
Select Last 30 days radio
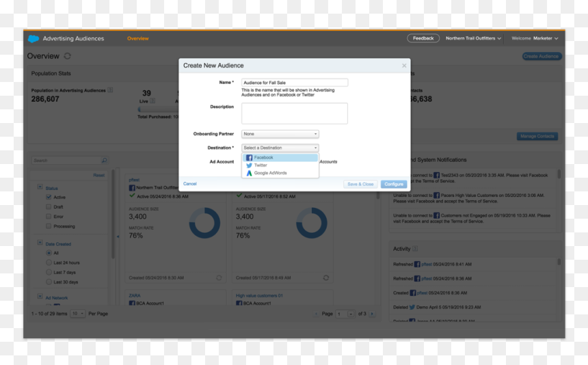tap(49, 282)
